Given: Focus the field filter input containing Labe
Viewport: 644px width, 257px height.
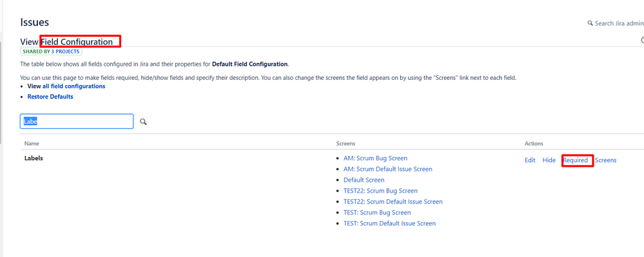Looking at the screenshot, I should click(77, 122).
